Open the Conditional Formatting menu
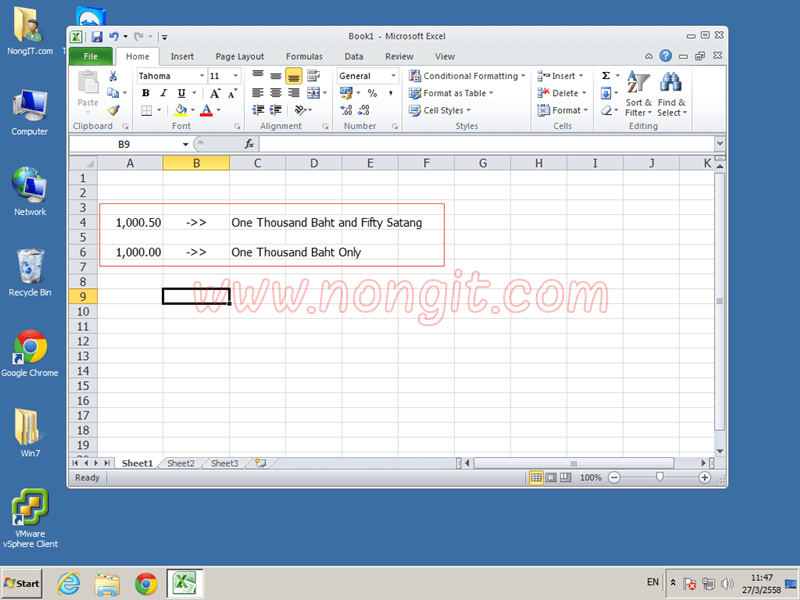Image resolution: width=800 pixels, height=600 pixels. click(x=467, y=76)
